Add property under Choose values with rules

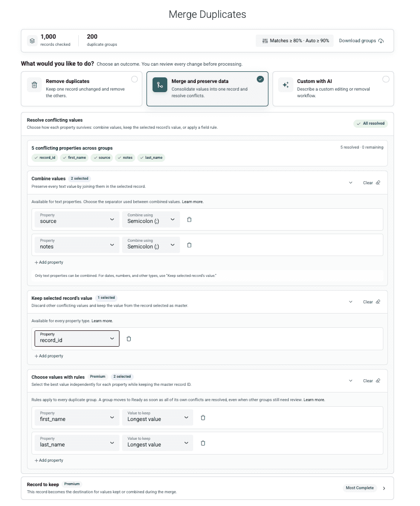(x=49, y=460)
